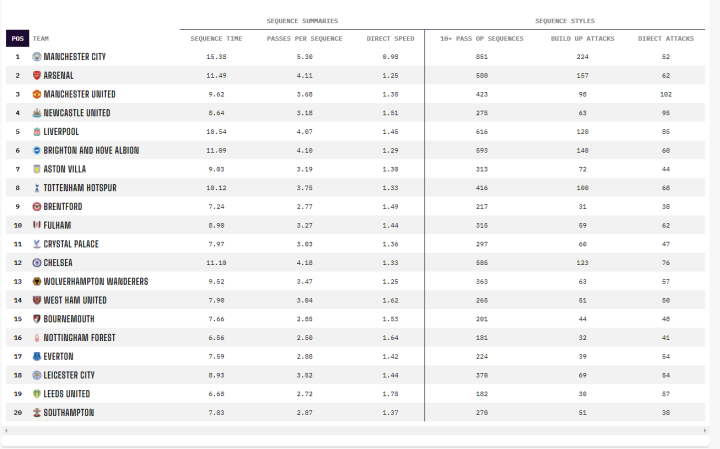This screenshot has height=449, width=720.
Task: Open the Brighton and Hove Albion team link
Action: click(91, 150)
